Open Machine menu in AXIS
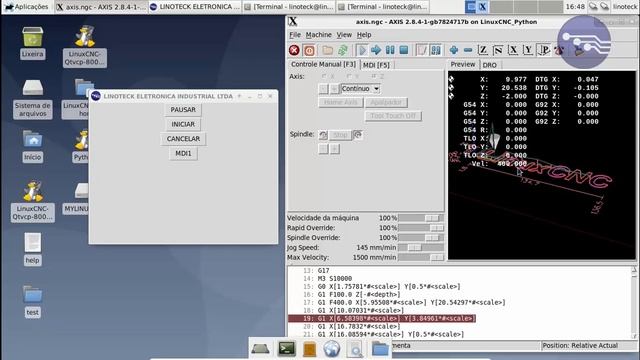640x360 pixels. pyautogui.click(x=318, y=35)
